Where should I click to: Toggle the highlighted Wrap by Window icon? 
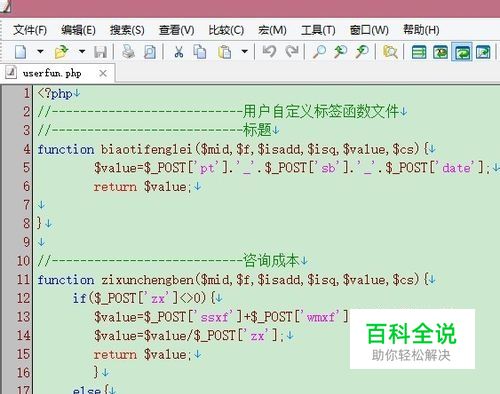coord(462,52)
